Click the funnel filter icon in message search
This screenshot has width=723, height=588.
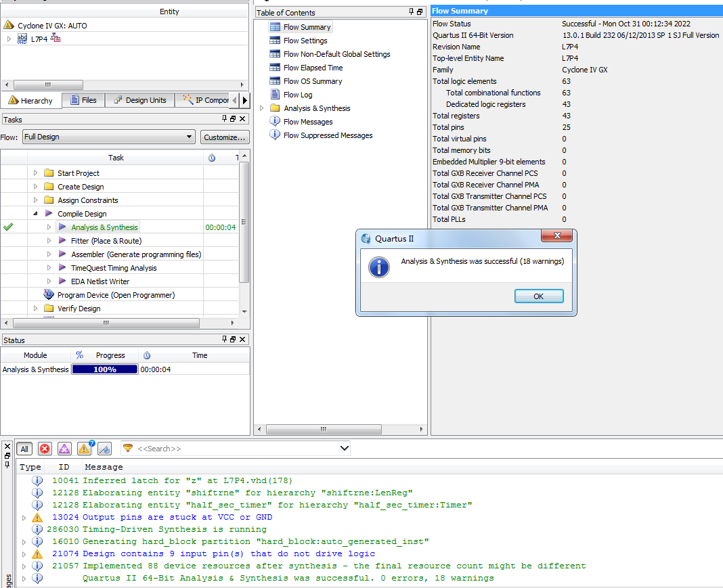coord(128,448)
